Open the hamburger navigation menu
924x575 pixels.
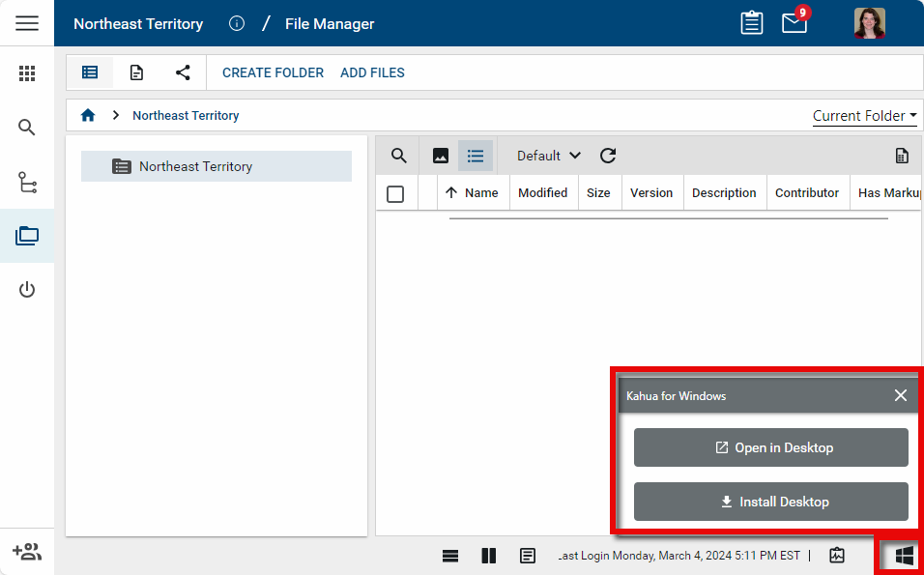pos(27,23)
